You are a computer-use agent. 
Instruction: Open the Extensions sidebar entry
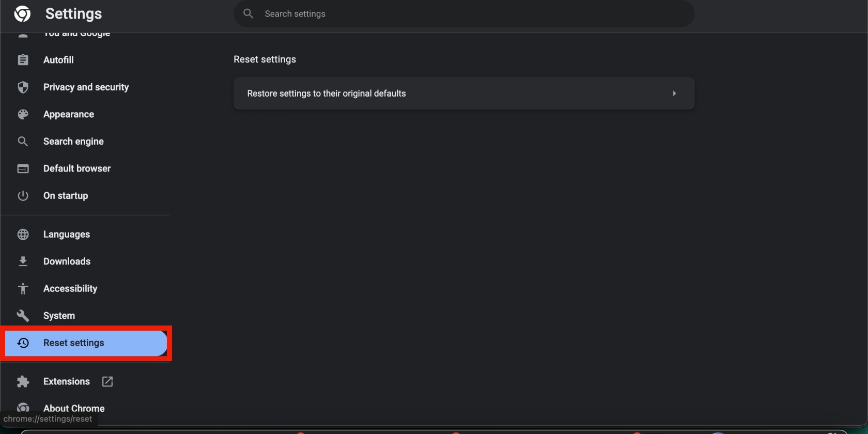coord(66,381)
